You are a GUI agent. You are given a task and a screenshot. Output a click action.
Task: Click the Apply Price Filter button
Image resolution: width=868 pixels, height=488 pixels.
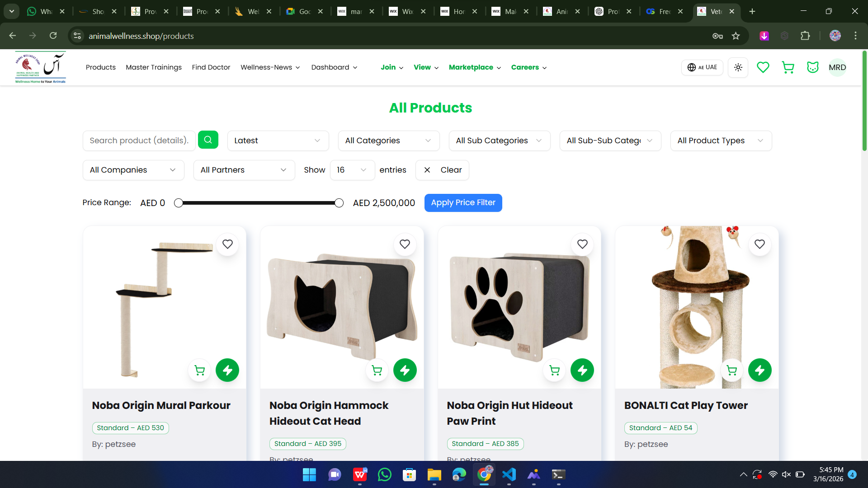[x=463, y=202]
